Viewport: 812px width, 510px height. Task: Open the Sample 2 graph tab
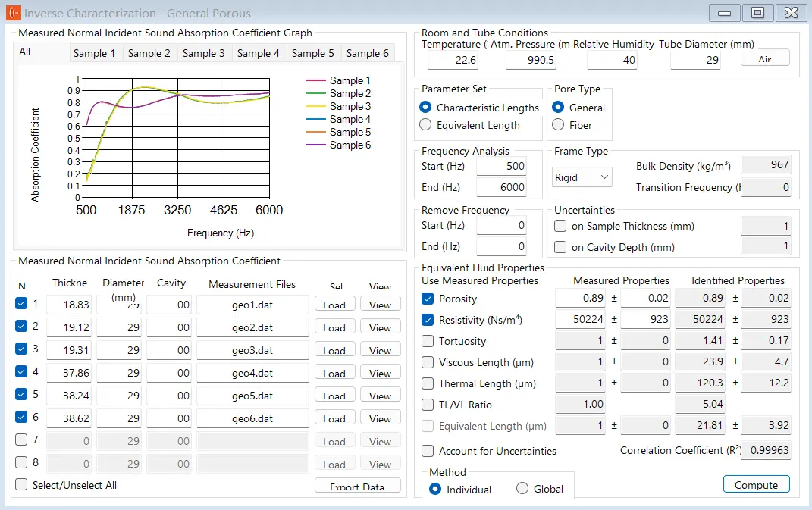pyautogui.click(x=149, y=53)
